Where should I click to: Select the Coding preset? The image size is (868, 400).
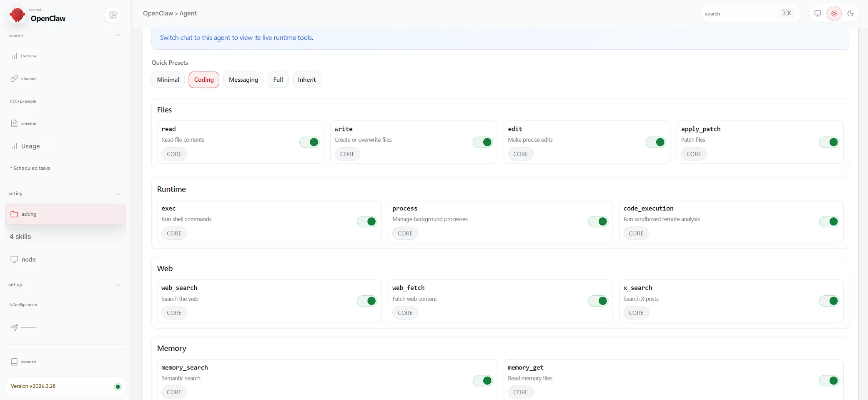click(x=204, y=80)
